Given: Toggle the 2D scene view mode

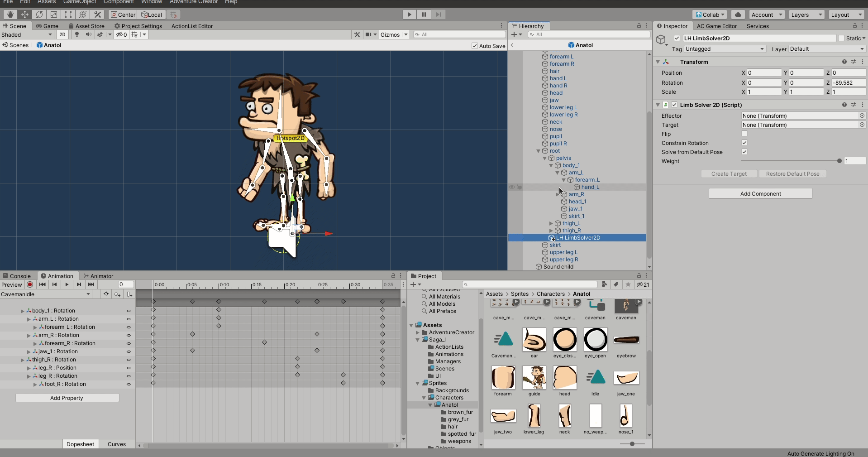Looking at the screenshot, I should pyautogui.click(x=62, y=34).
